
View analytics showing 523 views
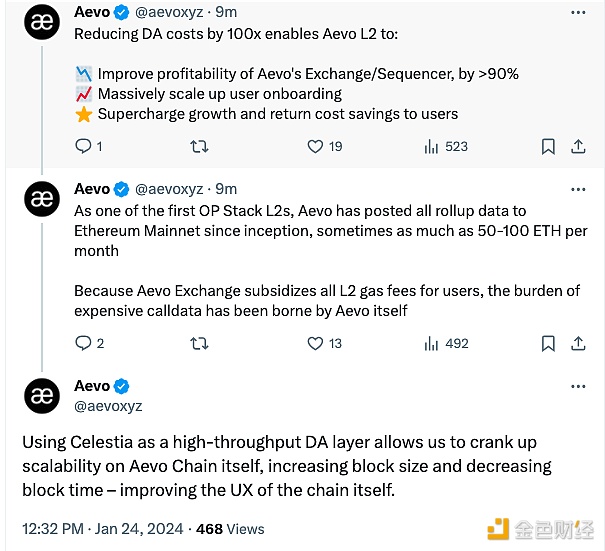click(432, 146)
